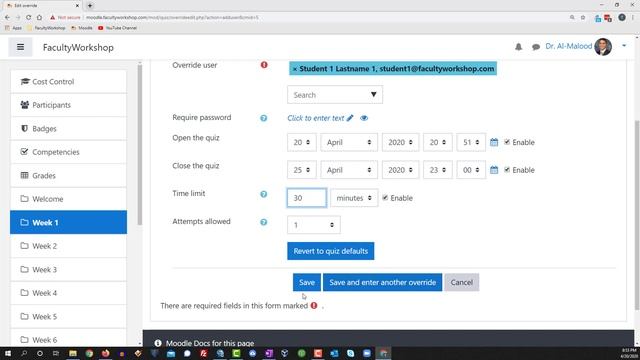The image size is (640, 360).
Task: Click the Override user required field icon
Action: pyautogui.click(x=264, y=65)
